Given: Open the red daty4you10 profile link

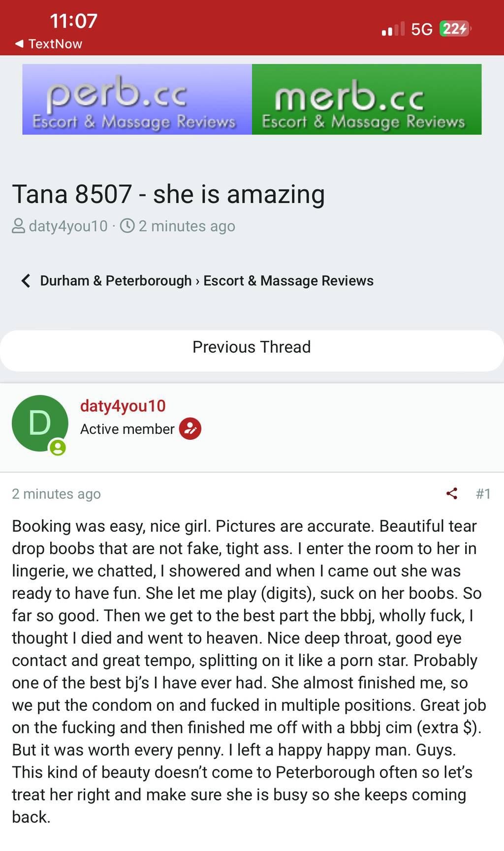Looking at the screenshot, I should pos(123,406).
